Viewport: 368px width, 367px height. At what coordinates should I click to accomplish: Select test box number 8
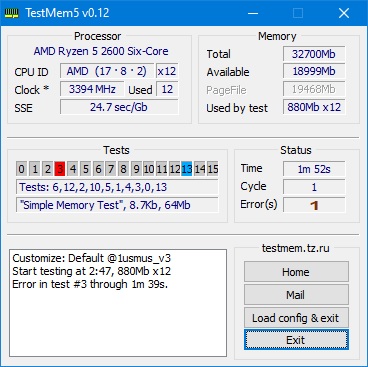(x=123, y=169)
